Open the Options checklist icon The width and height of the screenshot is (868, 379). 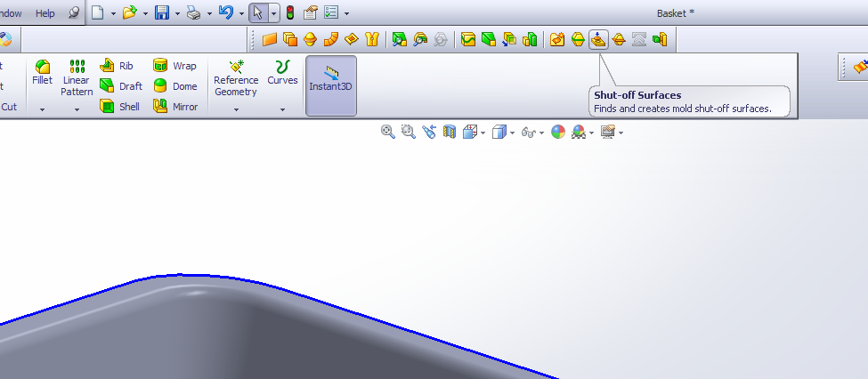331,12
